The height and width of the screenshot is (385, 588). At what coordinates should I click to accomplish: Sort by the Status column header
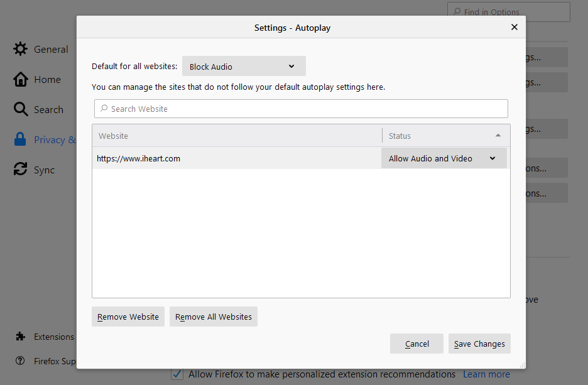click(x=446, y=136)
